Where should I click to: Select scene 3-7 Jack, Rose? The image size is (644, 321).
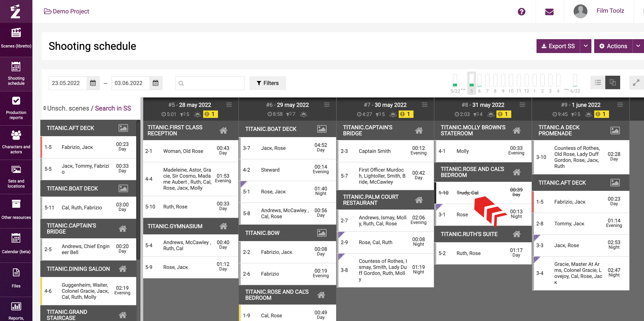tap(288, 148)
